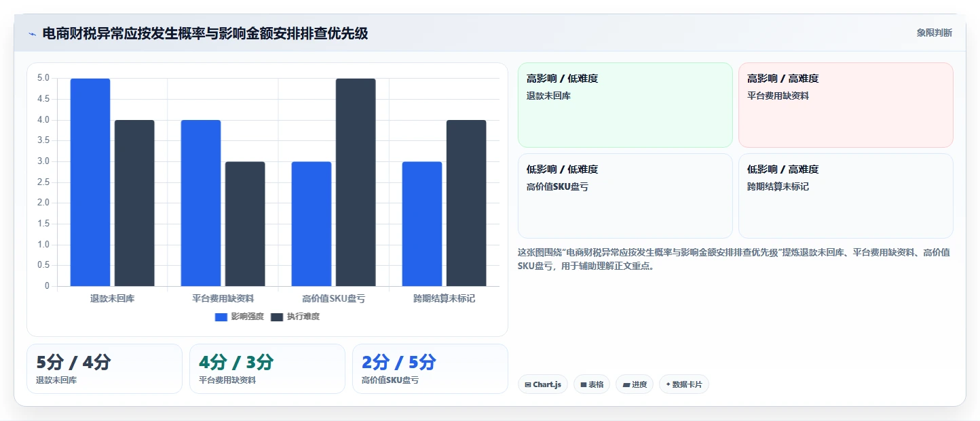The width and height of the screenshot is (980, 421).
Task: Click the 4分 / 3分 data card
Action: coord(267,369)
